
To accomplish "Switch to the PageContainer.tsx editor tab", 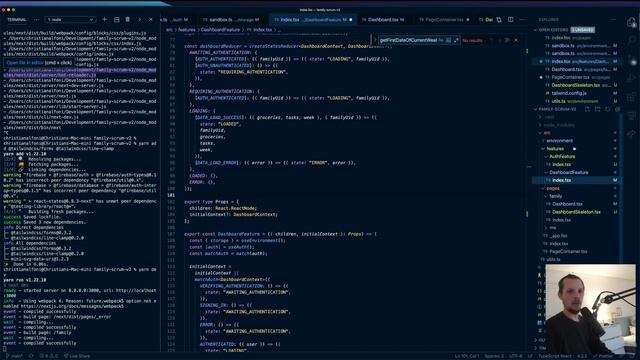I will click(444, 20).
